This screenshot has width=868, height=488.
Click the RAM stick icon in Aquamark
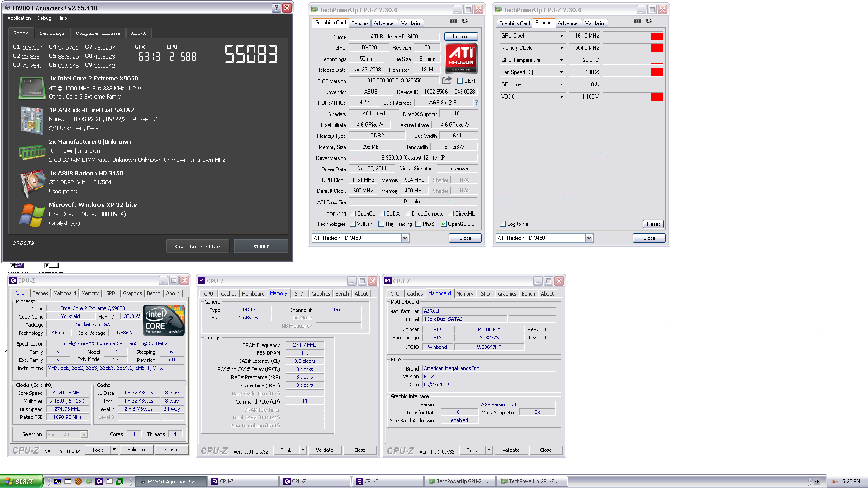(x=32, y=152)
